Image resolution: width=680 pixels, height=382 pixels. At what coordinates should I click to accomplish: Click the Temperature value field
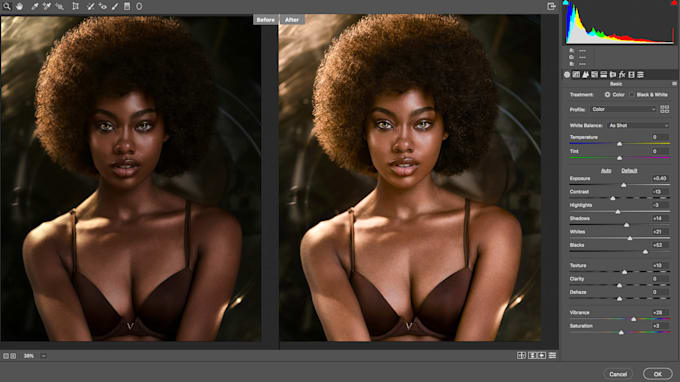click(x=660, y=137)
